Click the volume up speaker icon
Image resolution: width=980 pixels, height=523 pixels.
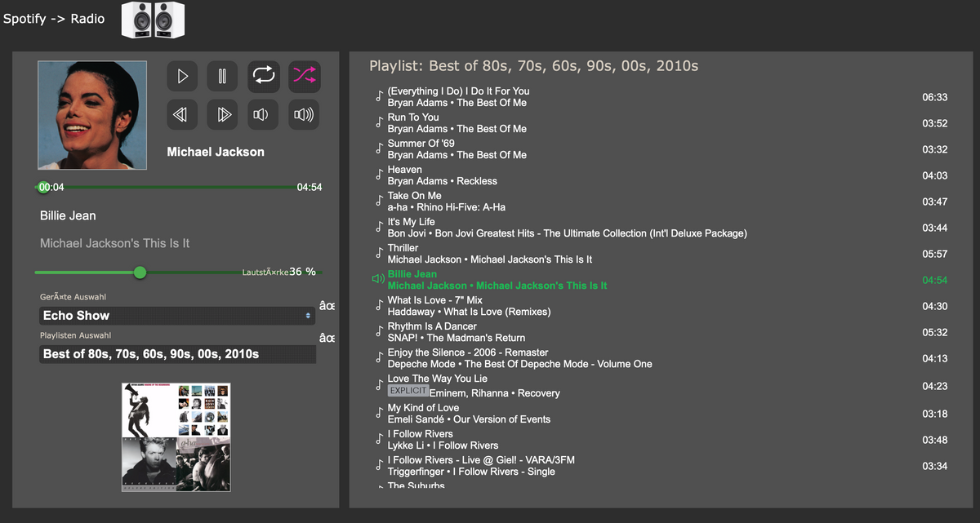tap(304, 115)
